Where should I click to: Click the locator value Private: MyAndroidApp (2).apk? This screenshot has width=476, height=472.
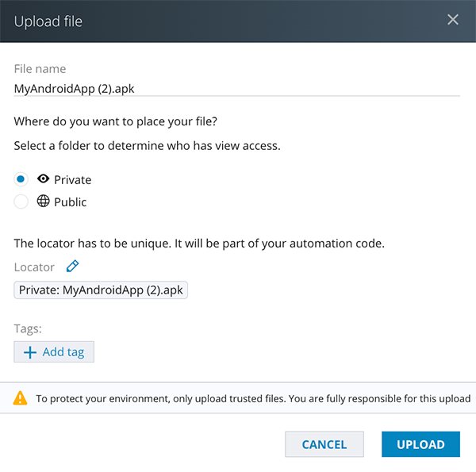click(x=101, y=290)
